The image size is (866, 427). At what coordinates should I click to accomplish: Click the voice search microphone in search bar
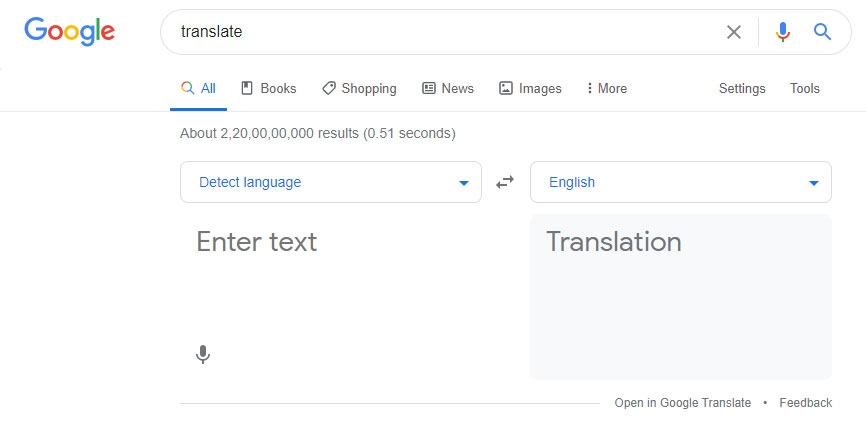click(x=783, y=32)
